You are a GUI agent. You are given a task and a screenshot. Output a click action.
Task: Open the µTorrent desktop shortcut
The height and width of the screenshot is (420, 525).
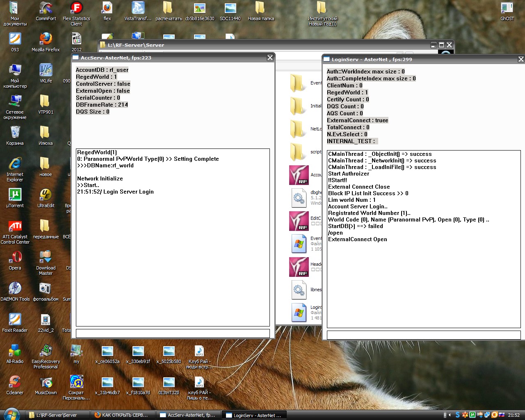[x=15, y=195]
